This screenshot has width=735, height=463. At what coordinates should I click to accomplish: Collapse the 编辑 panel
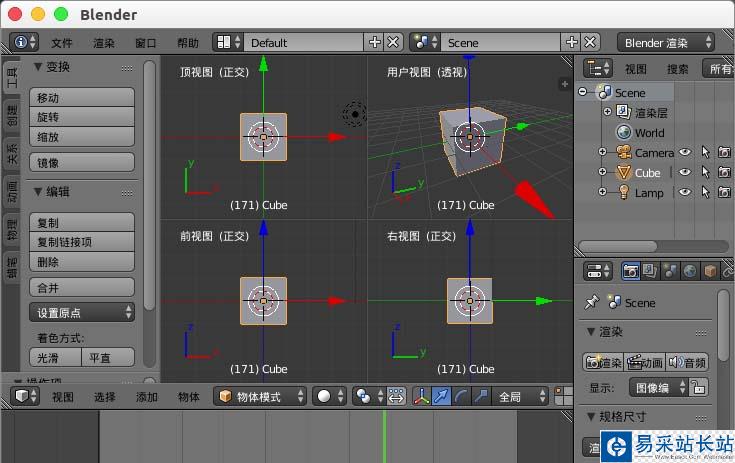coord(38,191)
